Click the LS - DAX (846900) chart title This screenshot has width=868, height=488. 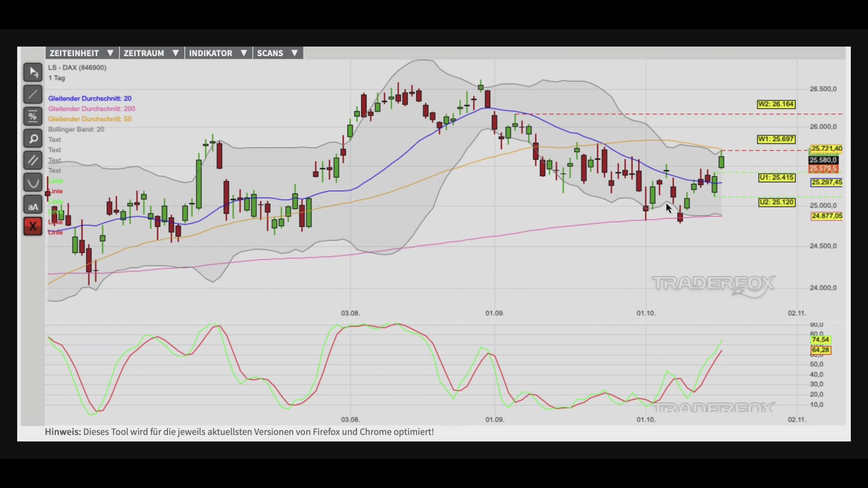(77, 67)
